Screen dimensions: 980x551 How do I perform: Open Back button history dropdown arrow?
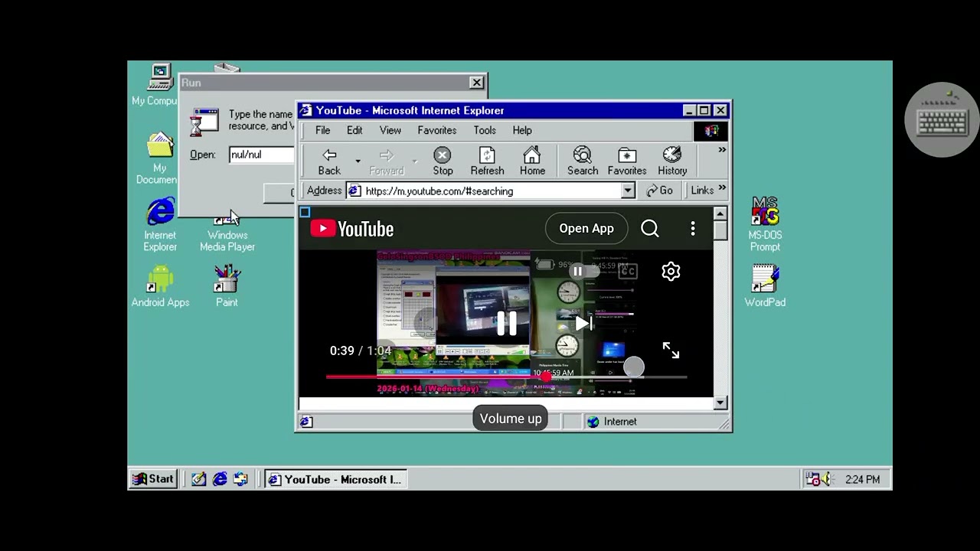(x=358, y=161)
